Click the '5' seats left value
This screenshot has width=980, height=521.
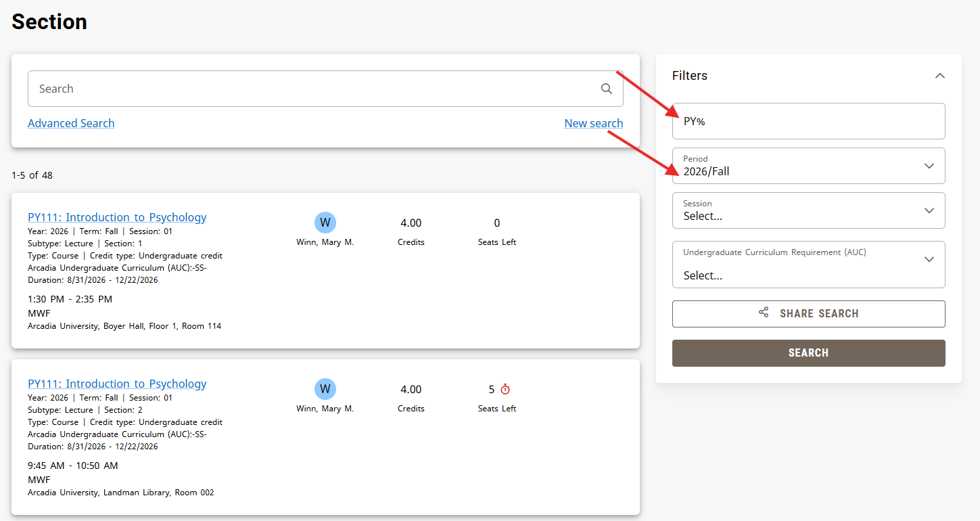click(x=492, y=390)
